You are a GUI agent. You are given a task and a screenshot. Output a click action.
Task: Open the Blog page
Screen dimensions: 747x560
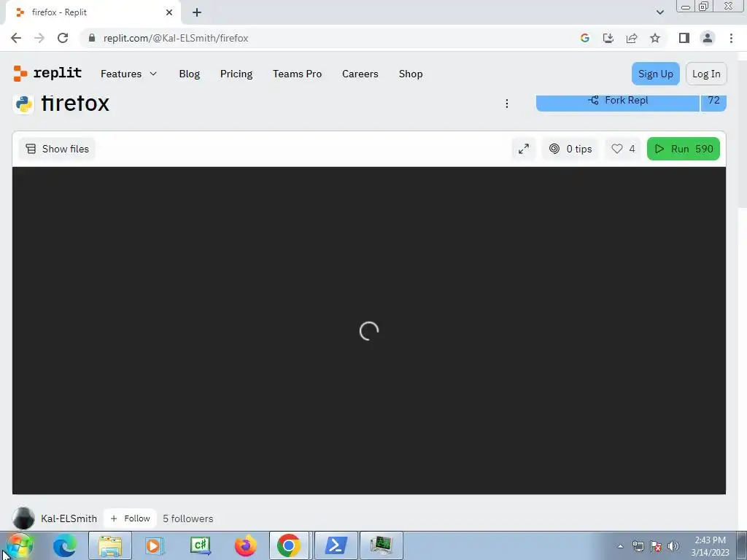[189, 74]
